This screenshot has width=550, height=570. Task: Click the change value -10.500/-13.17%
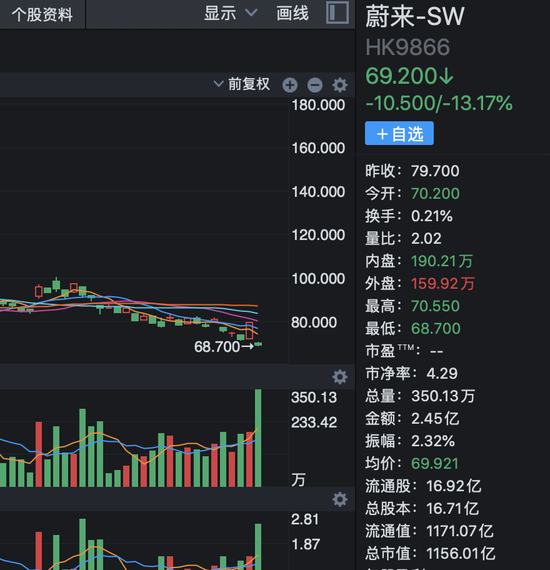tap(439, 103)
